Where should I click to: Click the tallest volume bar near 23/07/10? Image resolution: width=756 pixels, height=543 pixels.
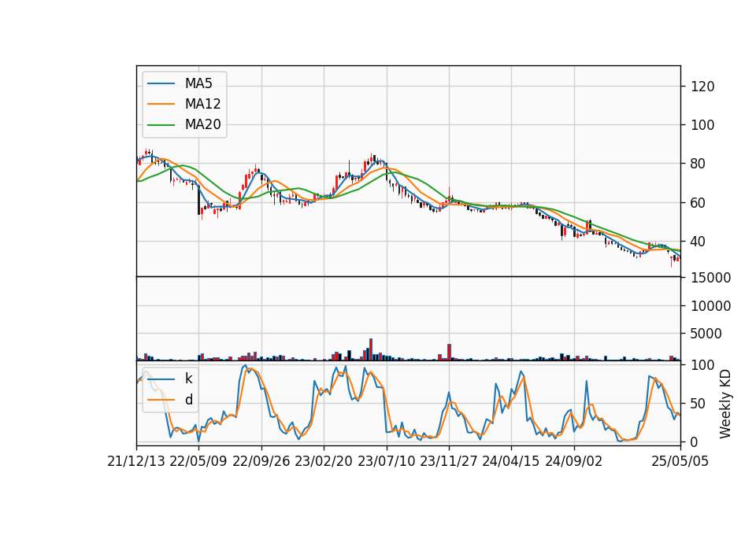click(371, 349)
